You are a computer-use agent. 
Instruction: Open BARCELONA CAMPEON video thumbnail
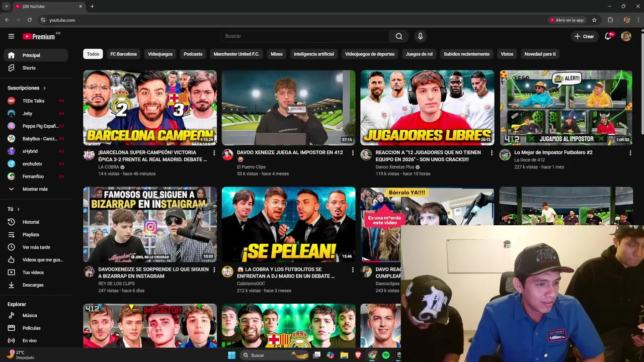(150, 108)
